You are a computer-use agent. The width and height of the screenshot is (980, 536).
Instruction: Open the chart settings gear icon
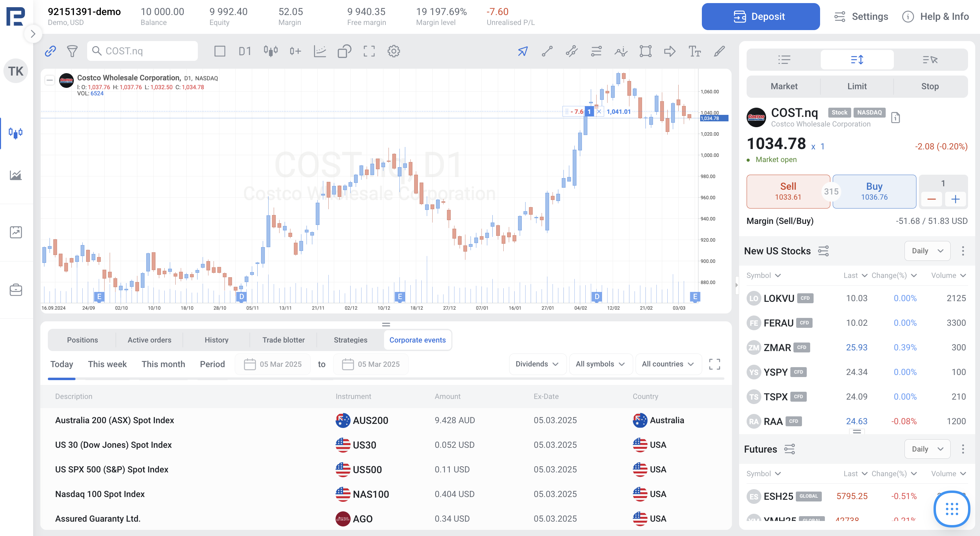point(393,51)
